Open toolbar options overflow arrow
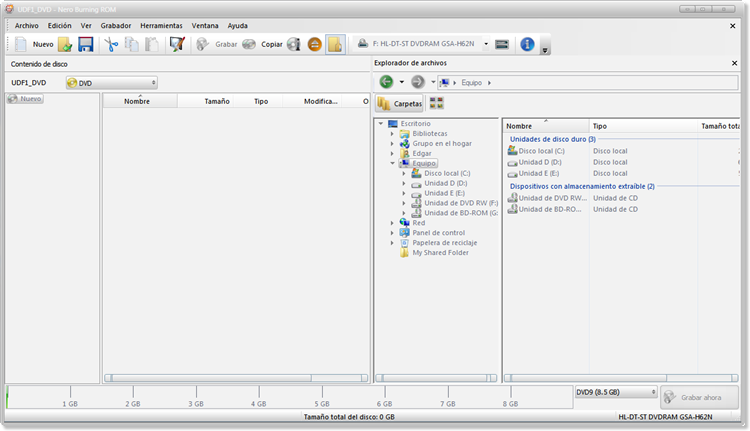750x431 pixels. click(x=544, y=50)
